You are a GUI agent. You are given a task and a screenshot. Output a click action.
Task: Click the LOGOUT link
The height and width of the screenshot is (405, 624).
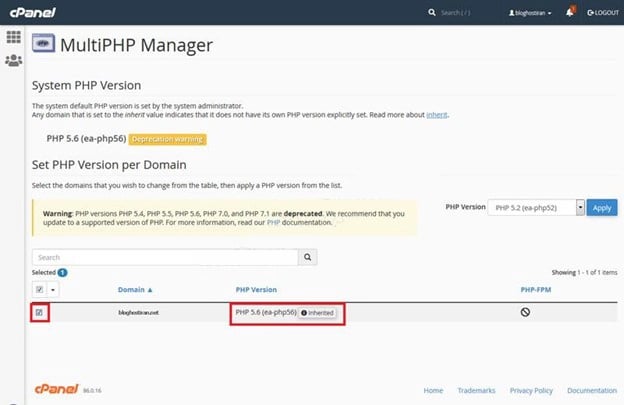pyautogui.click(x=603, y=13)
